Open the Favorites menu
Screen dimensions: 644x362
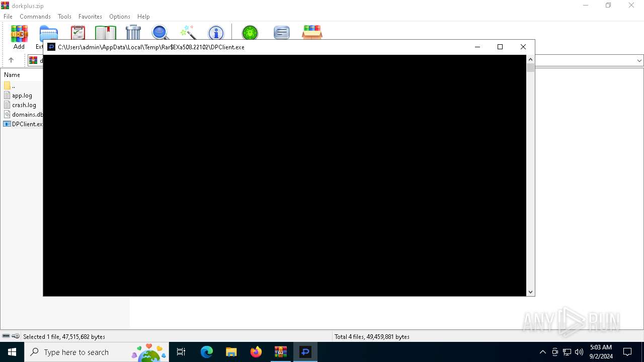point(91,17)
